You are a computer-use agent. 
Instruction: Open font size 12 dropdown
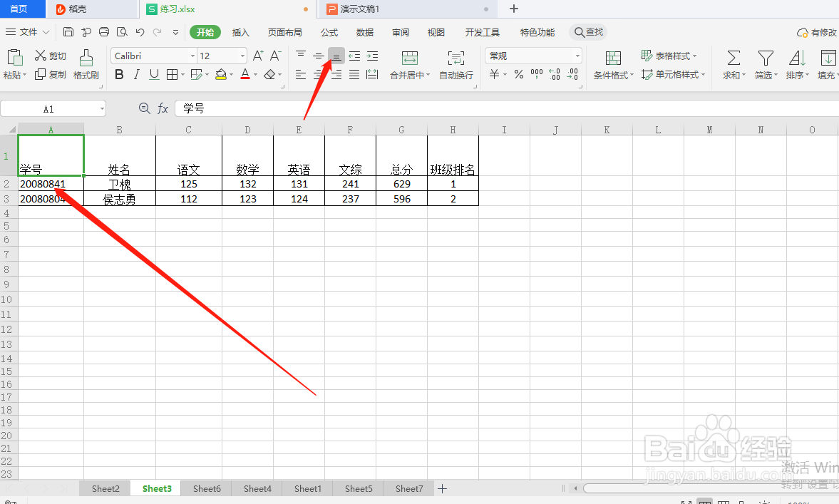coord(242,56)
